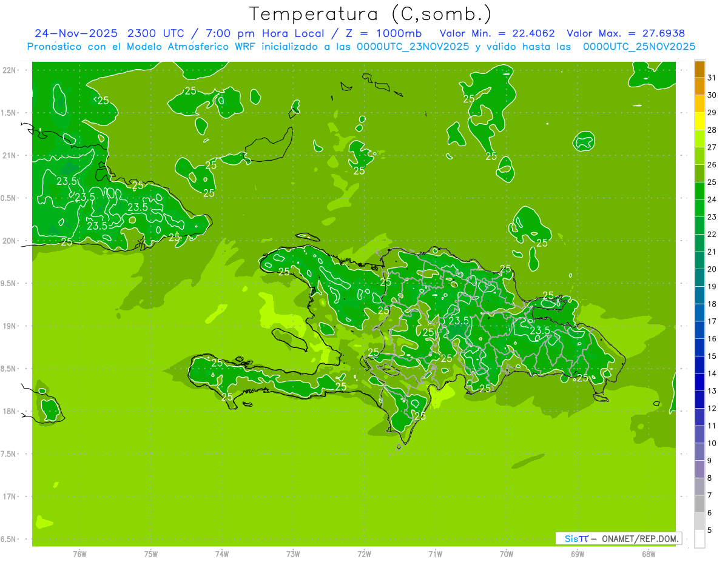Image resolution: width=728 pixels, height=562 pixels.
Task: Click the "68W" longitude label
Action: (649, 554)
